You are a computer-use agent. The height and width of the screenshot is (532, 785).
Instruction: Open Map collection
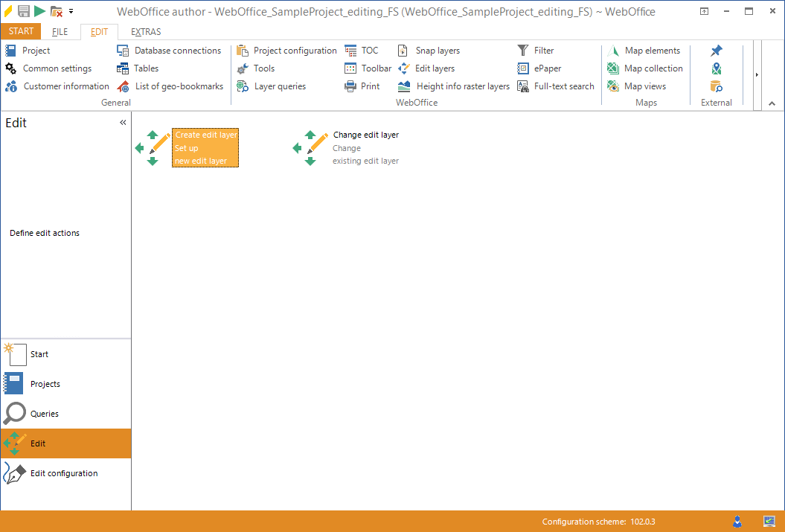(x=645, y=68)
